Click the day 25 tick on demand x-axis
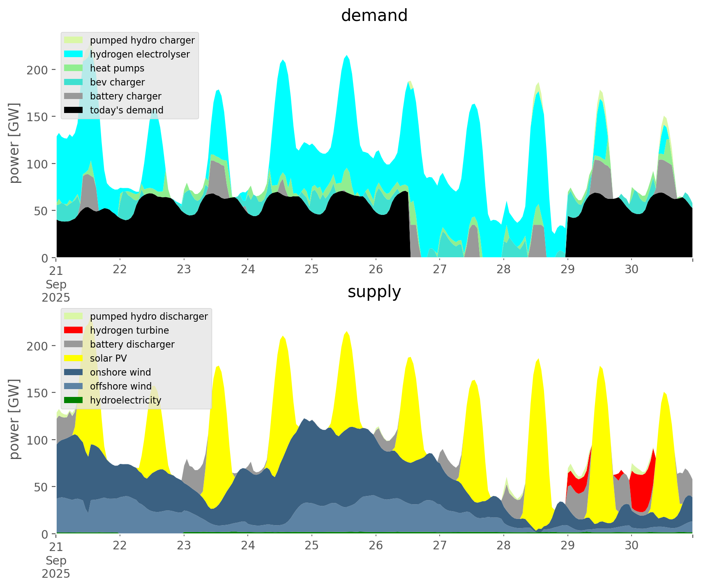This screenshot has height=588, width=701. pos(311,270)
